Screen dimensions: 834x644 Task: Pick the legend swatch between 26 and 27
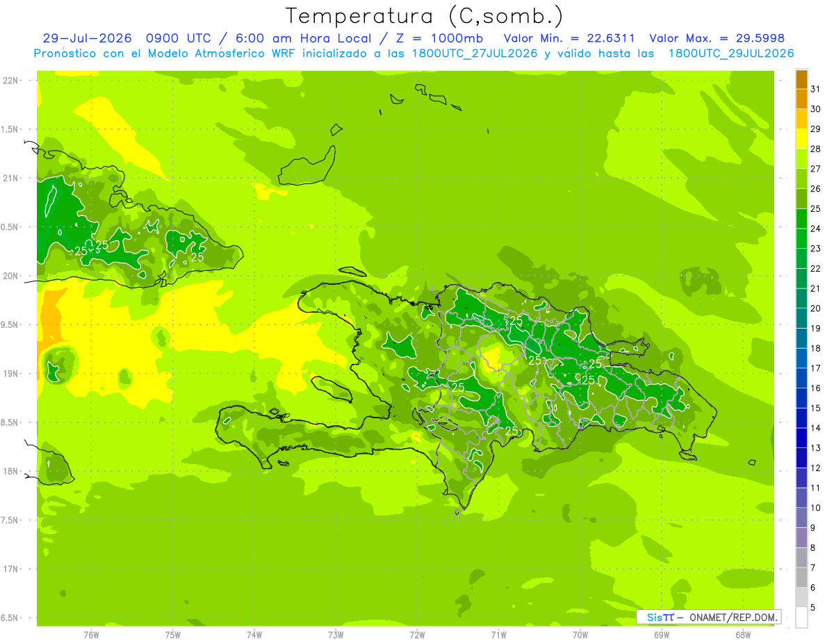(801, 179)
